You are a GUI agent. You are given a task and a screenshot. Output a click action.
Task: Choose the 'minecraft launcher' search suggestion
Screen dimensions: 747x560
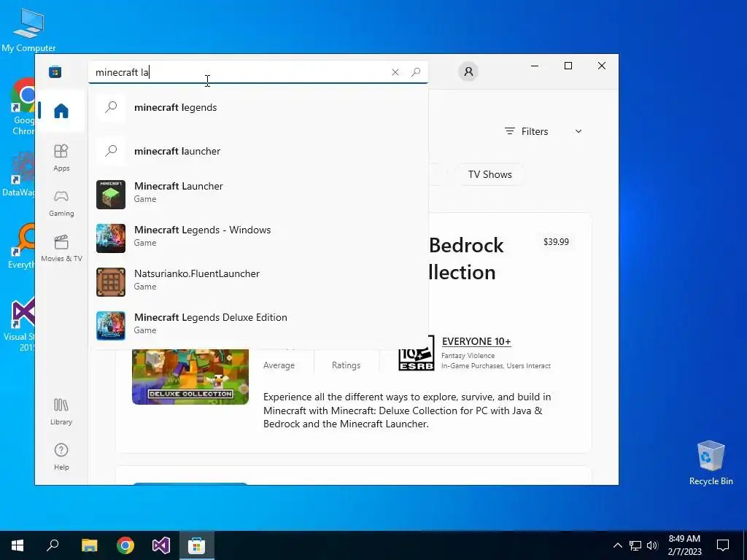click(x=258, y=151)
